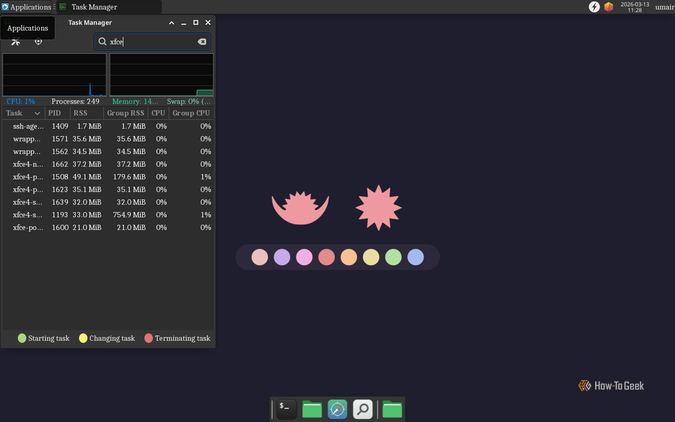This screenshot has width=675, height=422.
Task: Click the Group CPU 1% for PID 1193
Action: coord(206,214)
